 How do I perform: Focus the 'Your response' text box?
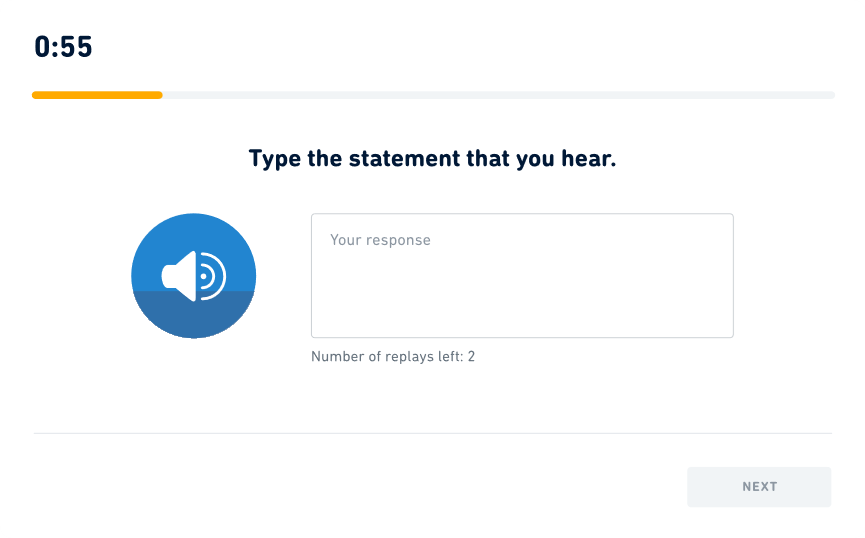click(x=522, y=276)
